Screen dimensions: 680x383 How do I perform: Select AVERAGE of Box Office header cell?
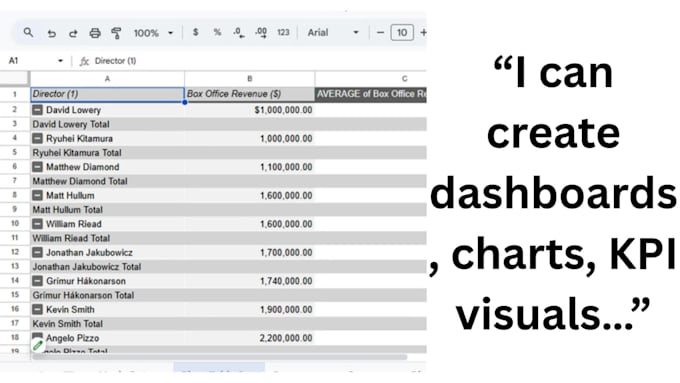coord(371,94)
